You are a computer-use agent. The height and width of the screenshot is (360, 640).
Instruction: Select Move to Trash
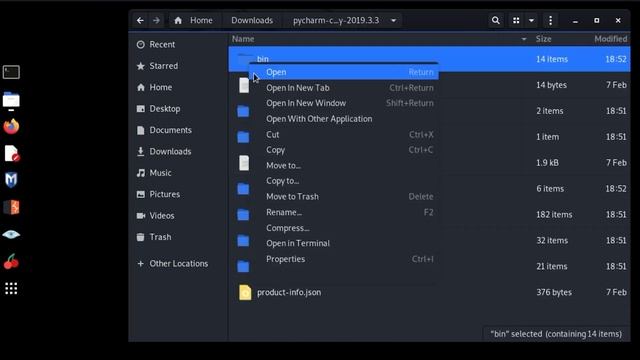click(x=344, y=197)
